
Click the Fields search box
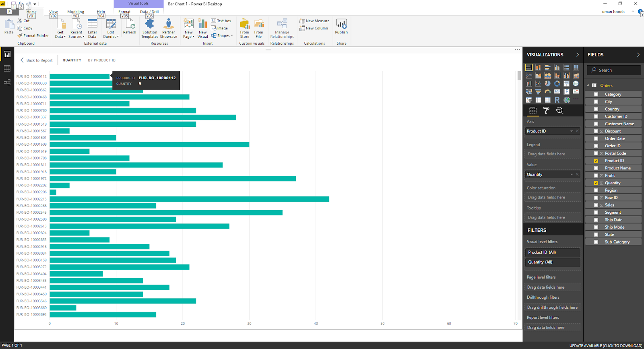(613, 70)
